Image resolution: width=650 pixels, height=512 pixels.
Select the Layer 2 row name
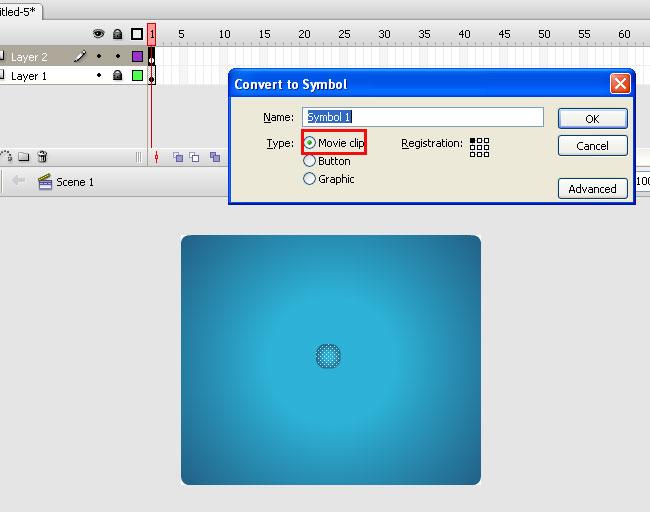pyautogui.click(x=29, y=57)
